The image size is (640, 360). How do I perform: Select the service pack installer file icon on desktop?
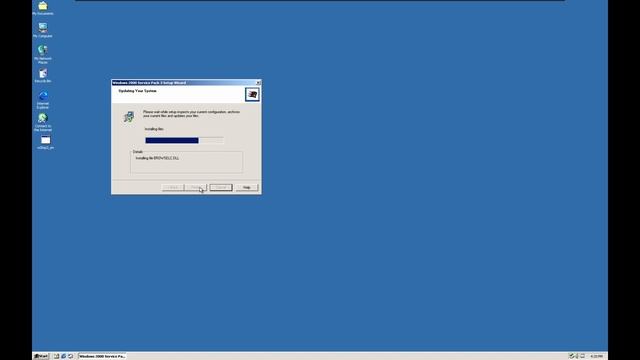pyautogui.click(x=45, y=142)
